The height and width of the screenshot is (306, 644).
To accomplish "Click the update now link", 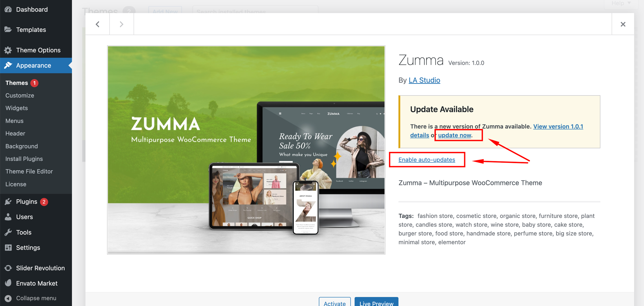I will 454,135.
